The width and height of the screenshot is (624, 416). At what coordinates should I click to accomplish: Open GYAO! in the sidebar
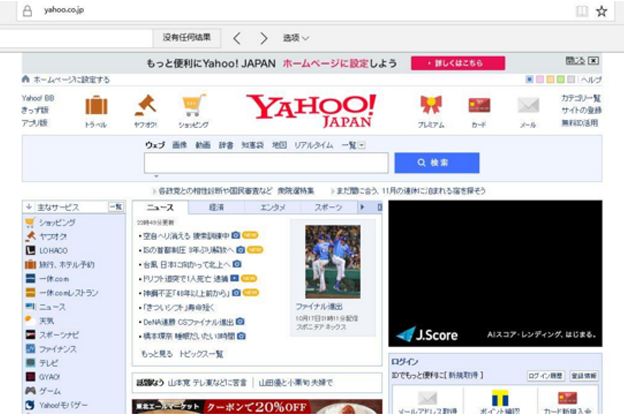coord(49,377)
